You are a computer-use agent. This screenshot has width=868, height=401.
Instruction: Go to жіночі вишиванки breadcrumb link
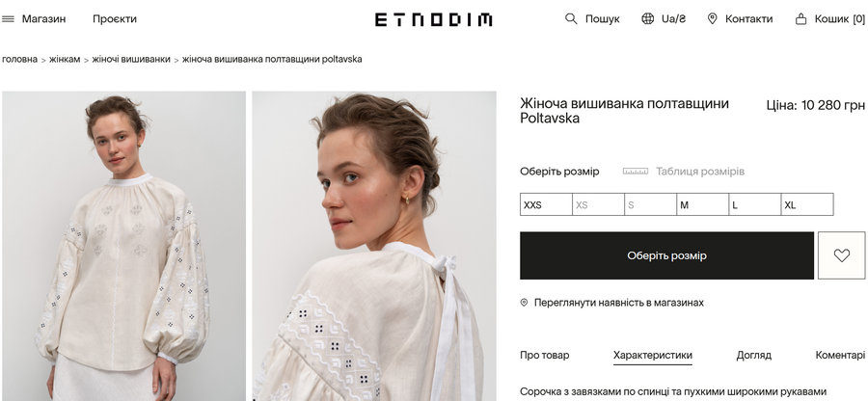[x=131, y=59]
